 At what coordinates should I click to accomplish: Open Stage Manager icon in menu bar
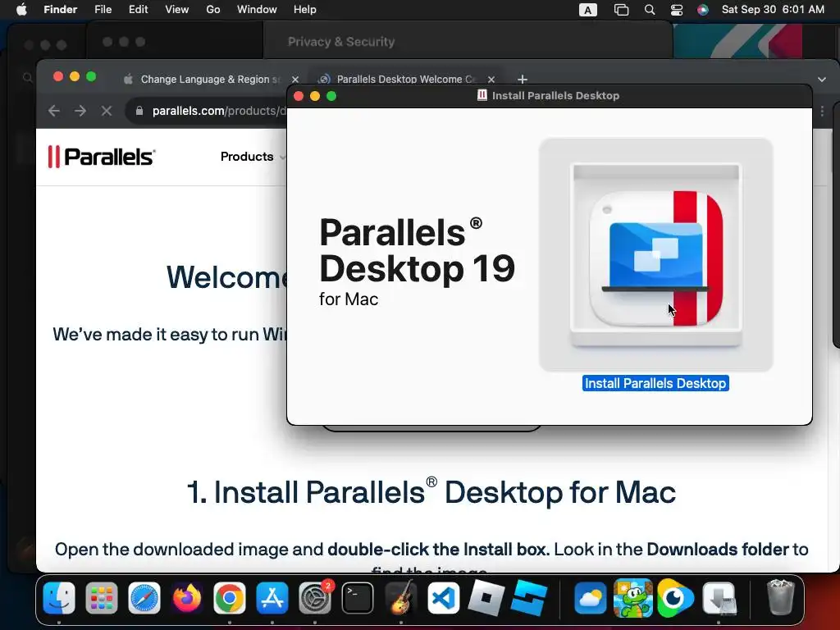[621, 10]
